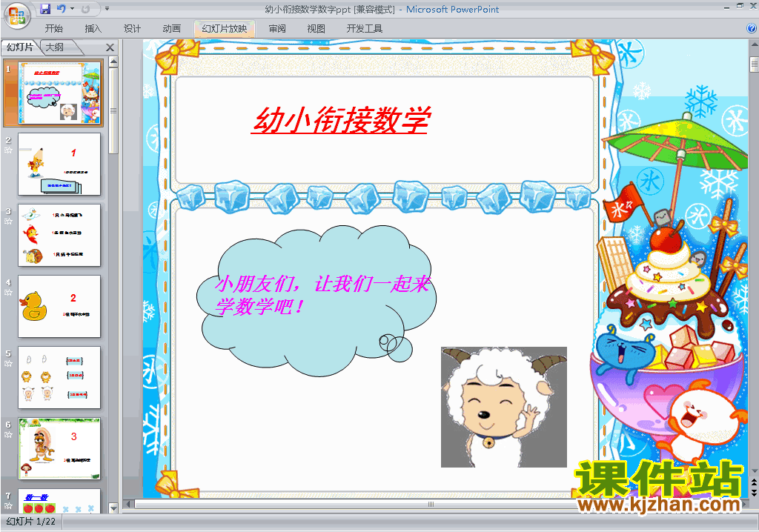This screenshot has height=532, width=759.
Task: Select slide 7 thumbnail at the pane bottom
Action: click(59, 501)
